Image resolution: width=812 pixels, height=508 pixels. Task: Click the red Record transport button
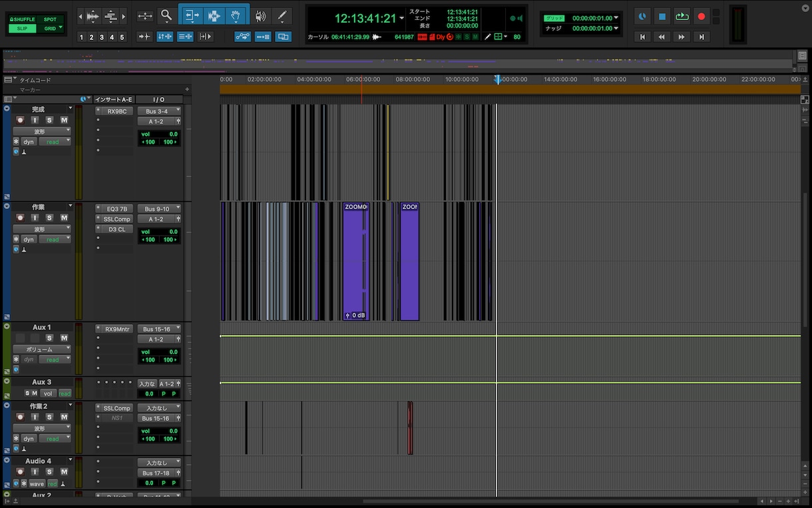(701, 17)
